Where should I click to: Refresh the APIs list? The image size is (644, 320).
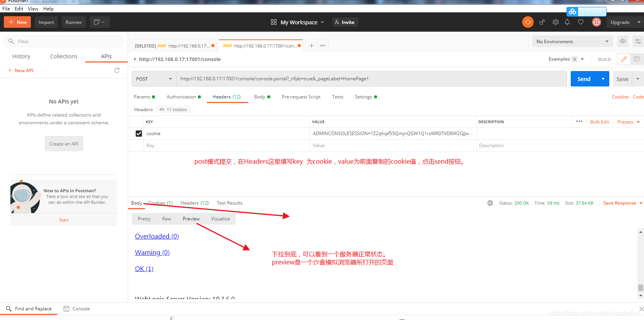click(117, 70)
